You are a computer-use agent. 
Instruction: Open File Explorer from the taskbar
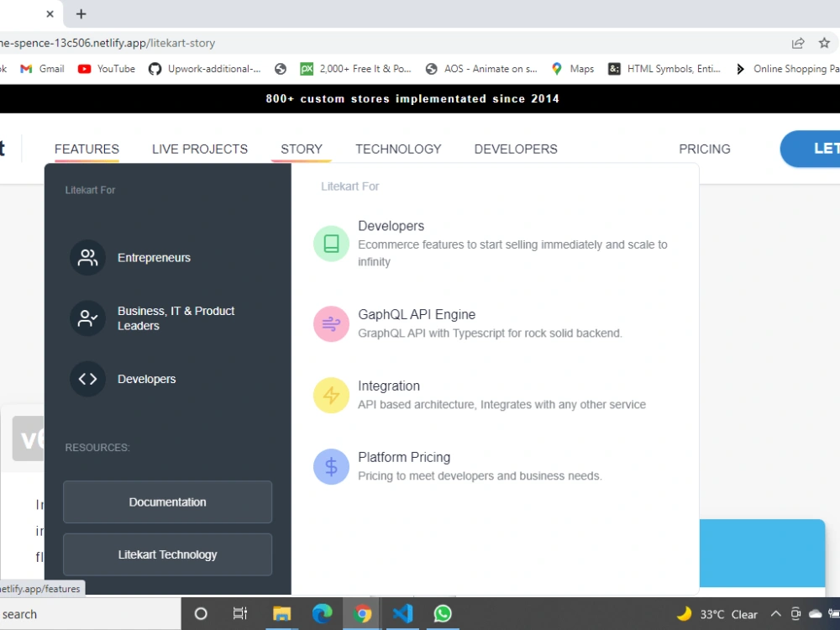click(x=281, y=614)
